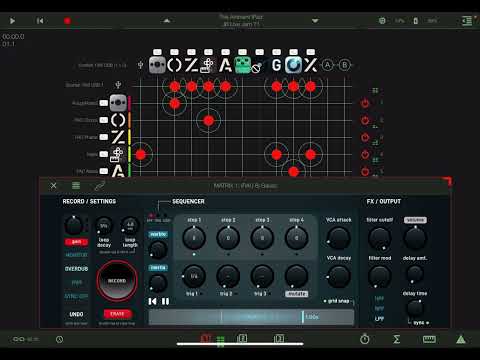Select the G plugin column icon
The width and height of the screenshot is (480, 360).
[276, 65]
